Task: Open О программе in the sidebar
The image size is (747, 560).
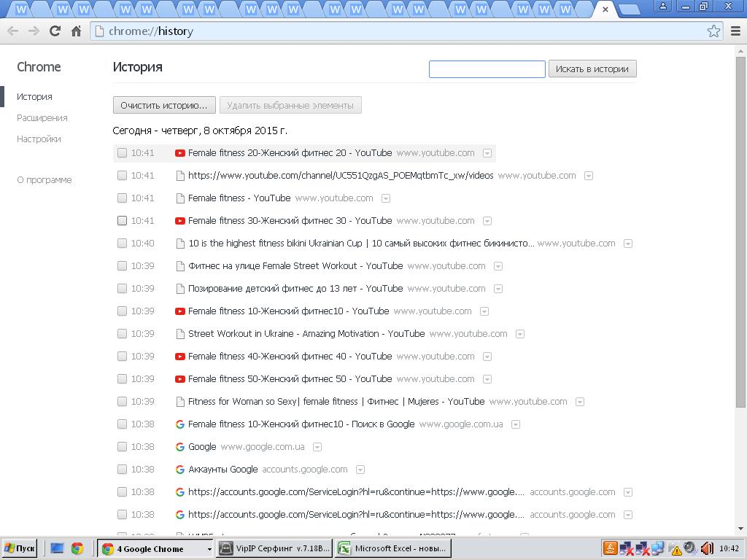Action: pyautogui.click(x=44, y=180)
